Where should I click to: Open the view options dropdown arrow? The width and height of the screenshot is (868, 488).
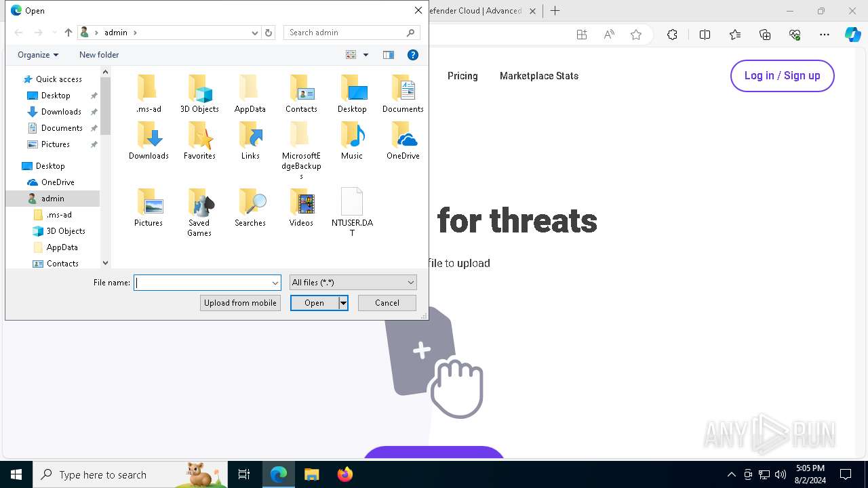point(366,55)
